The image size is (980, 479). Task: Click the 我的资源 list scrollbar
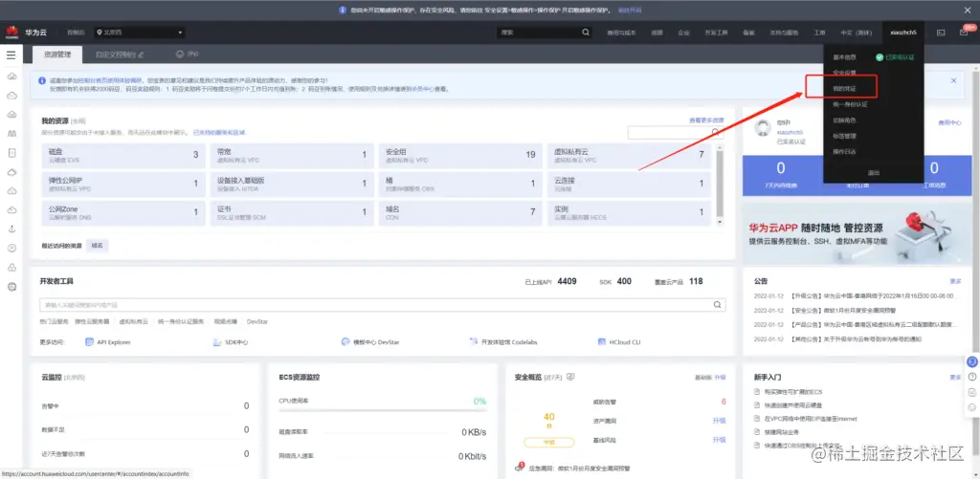click(720, 185)
